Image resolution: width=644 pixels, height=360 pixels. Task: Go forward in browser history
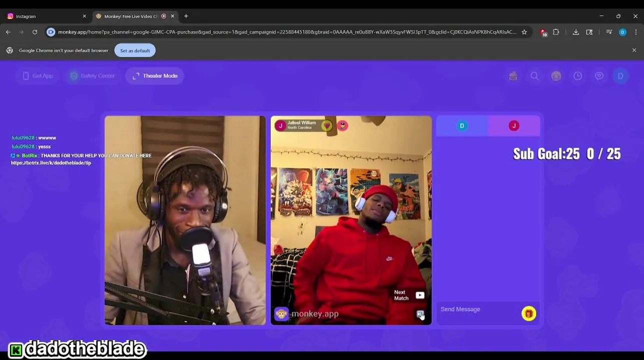coord(22,32)
